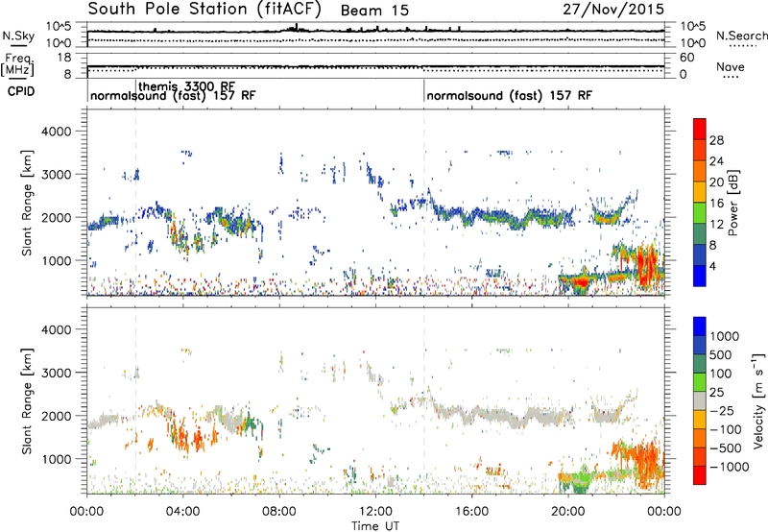
Task: Click the red top segment of Power colorbar
Action: (700, 129)
